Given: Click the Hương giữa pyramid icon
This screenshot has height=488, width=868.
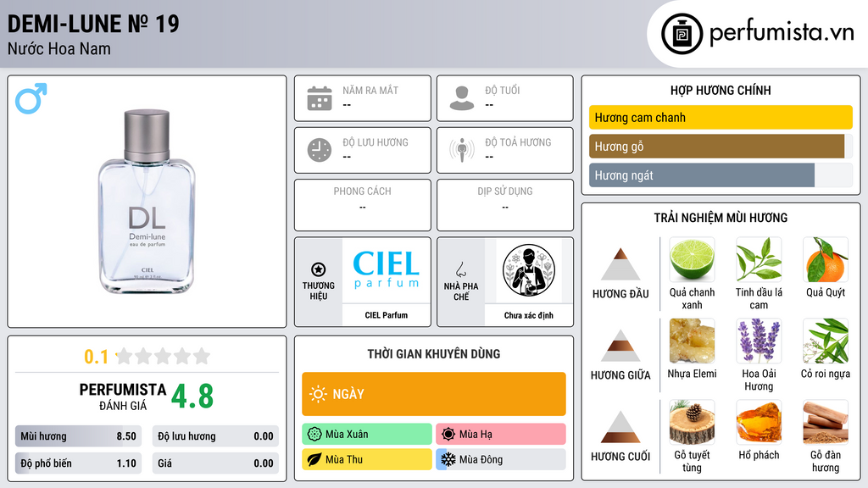Looking at the screenshot, I should [620, 346].
